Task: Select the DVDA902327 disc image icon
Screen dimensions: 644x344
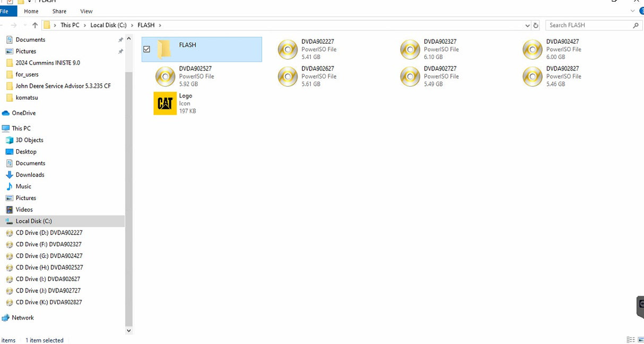Action: tap(410, 49)
